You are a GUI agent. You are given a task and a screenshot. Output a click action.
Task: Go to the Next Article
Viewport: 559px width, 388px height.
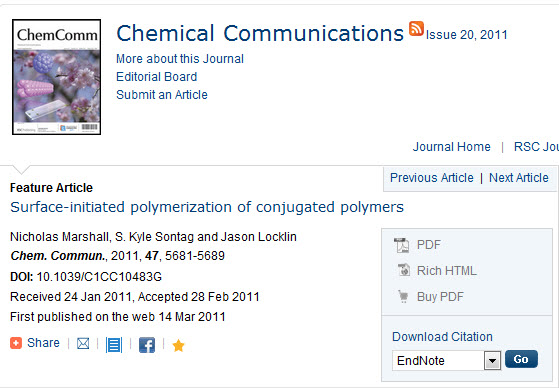tap(519, 178)
